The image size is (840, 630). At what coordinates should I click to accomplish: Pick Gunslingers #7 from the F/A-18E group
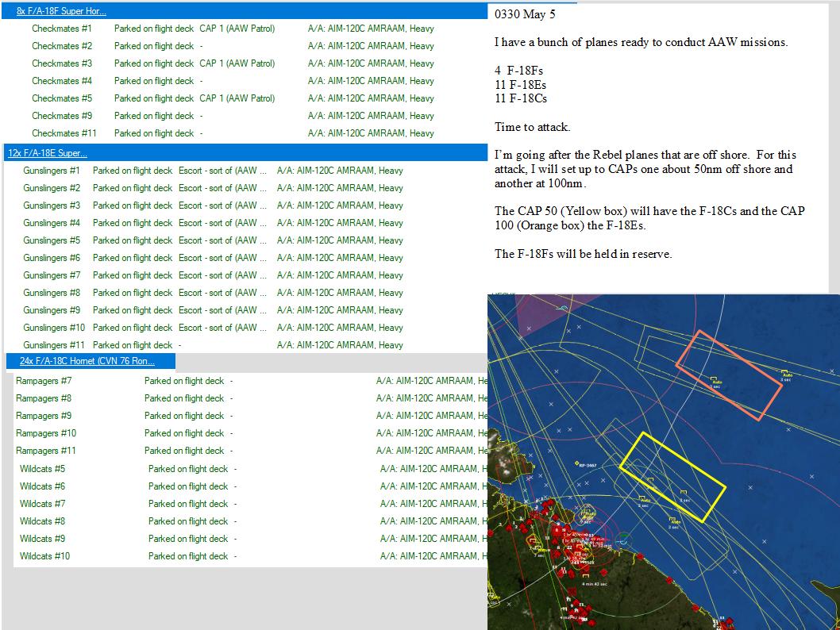(52, 275)
